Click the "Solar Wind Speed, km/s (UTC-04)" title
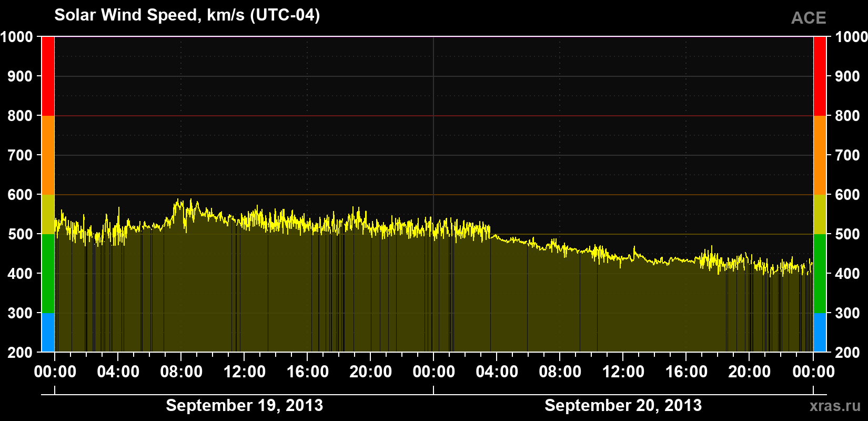Screen dimensions: 868x421 [187, 15]
